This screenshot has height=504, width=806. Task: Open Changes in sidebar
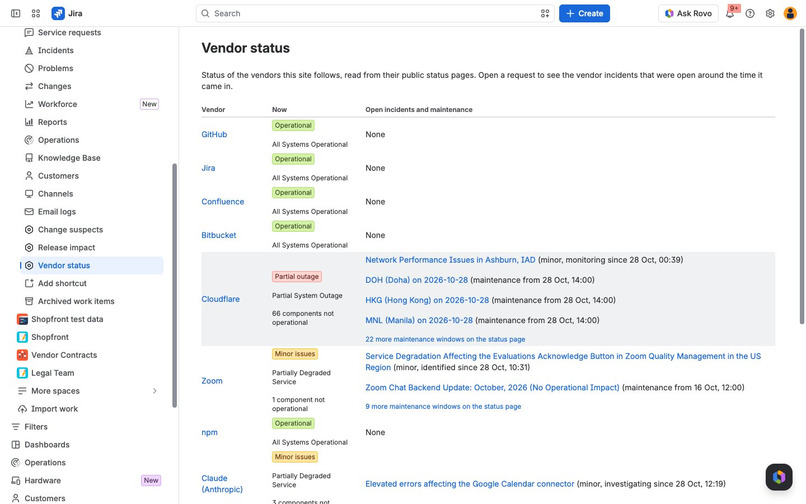pos(91,86)
